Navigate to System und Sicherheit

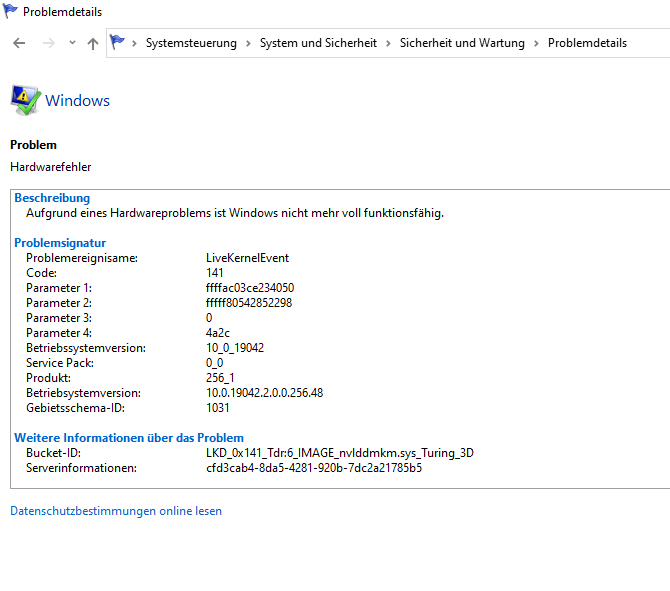tap(318, 43)
